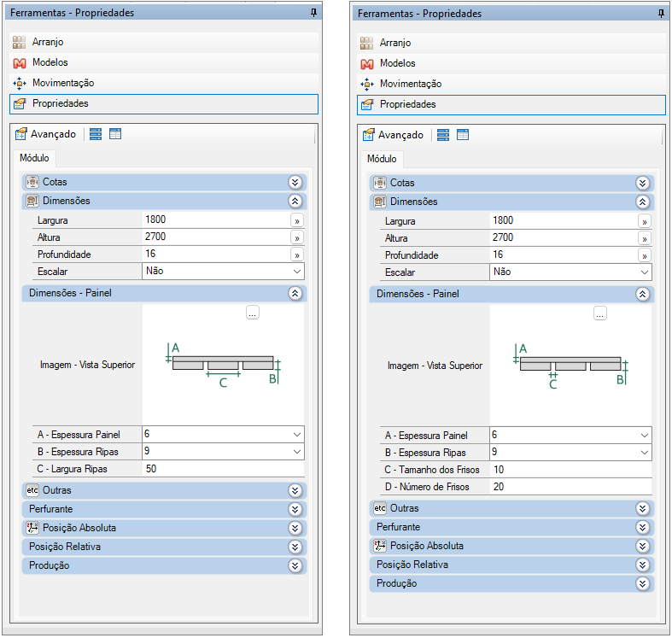Viewport: 672px width, 638px height.
Task: Switch to table view icon in left panel
Action: click(115, 134)
